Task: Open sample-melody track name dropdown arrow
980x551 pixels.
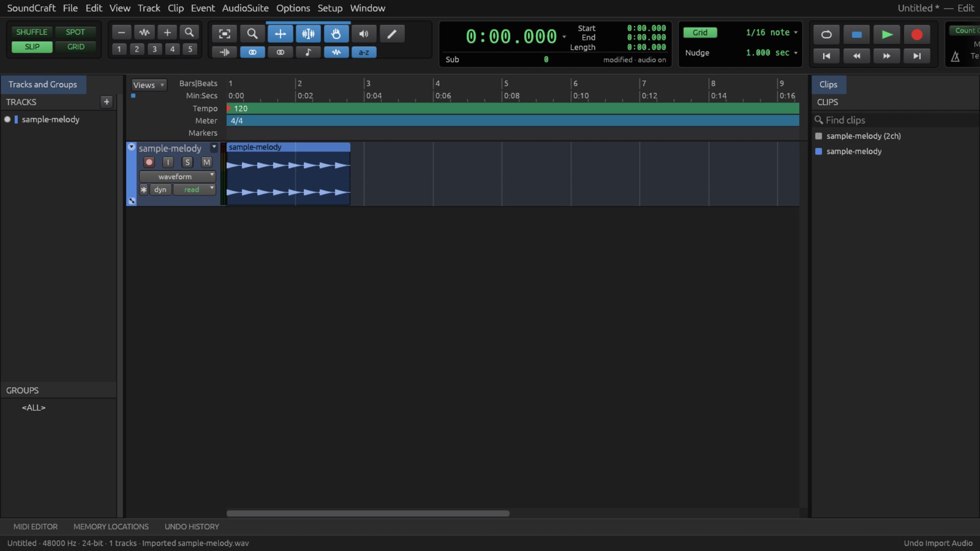Action: click(214, 147)
